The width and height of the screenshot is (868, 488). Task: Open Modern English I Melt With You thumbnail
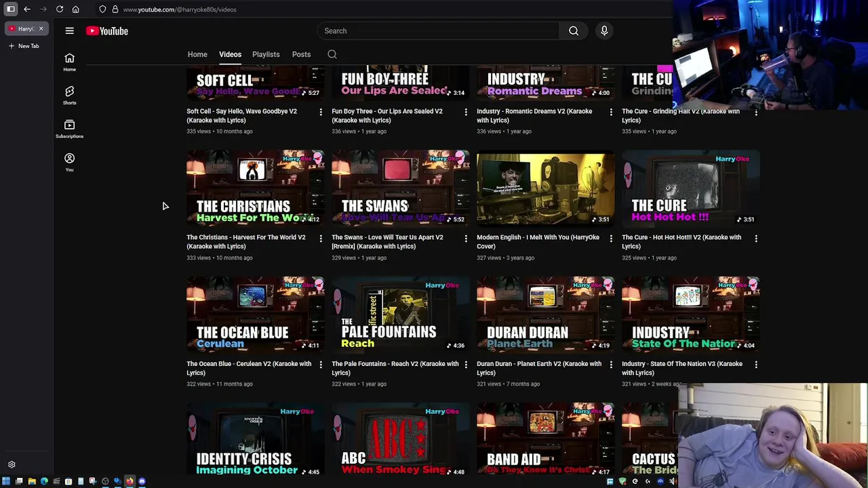pyautogui.click(x=545, y=188)
